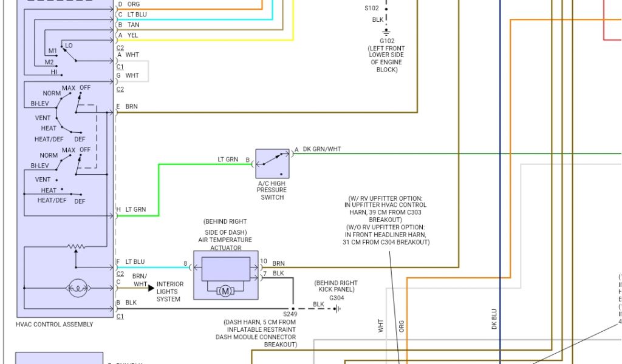
Task: Click the vertical DK BLU wire label
Action: click(494, 319)
